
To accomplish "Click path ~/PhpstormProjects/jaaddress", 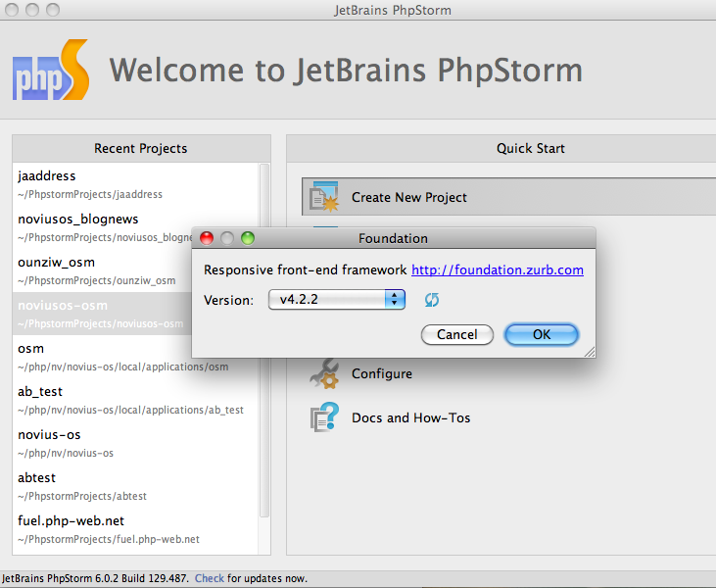I will [x=90, y=194].
